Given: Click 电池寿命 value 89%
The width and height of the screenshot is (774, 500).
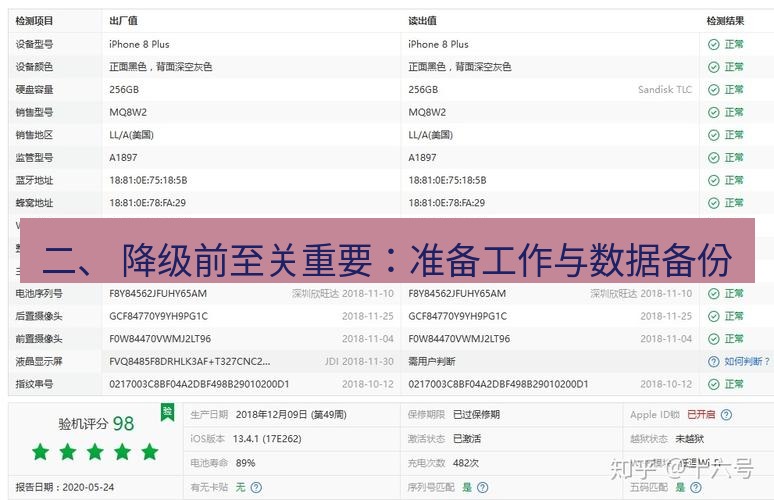Looking at the screenshot, I should pyautogui.click(x=245, y=463).
